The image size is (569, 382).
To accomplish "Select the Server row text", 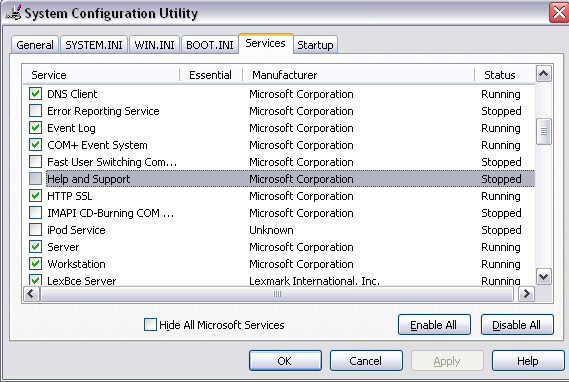I will [x=63, y=247].
